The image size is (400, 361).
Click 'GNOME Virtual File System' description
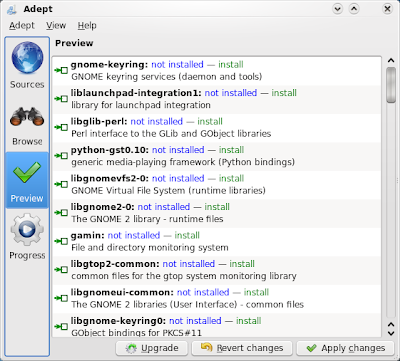point(168,191)
